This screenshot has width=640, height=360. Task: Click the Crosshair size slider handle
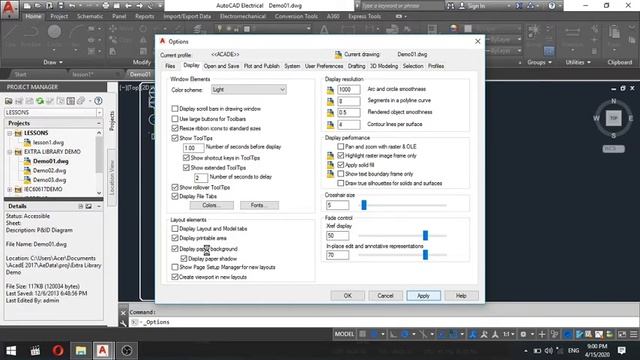(x=364, y=205)
